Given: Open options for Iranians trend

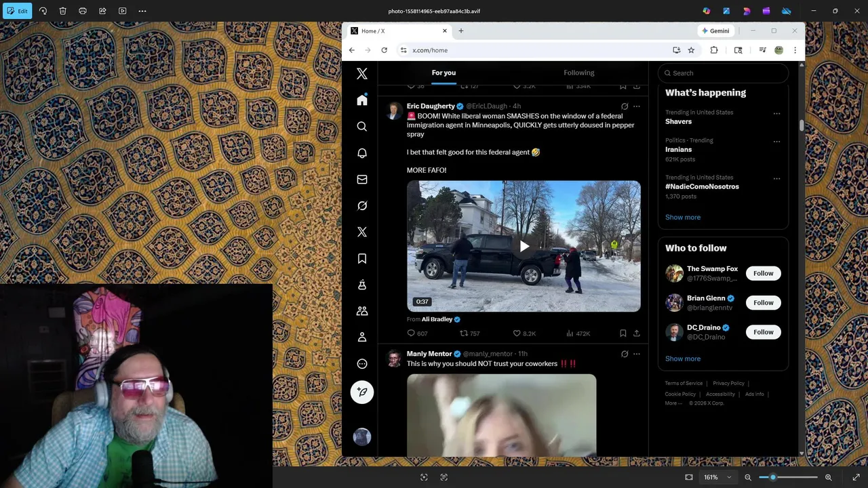Looking at the screenshot, I should pos(776,142).
